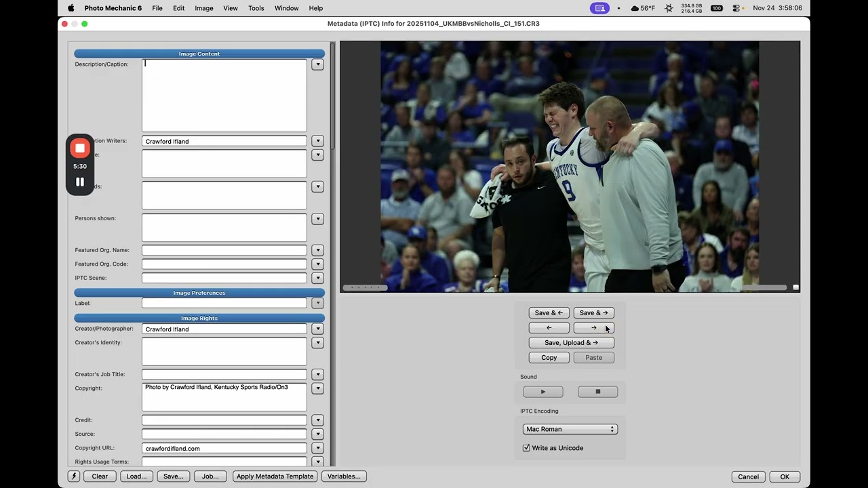Click the IPTC Scene input field
This screenshot has width=868, height=488.
pos(224,278)
